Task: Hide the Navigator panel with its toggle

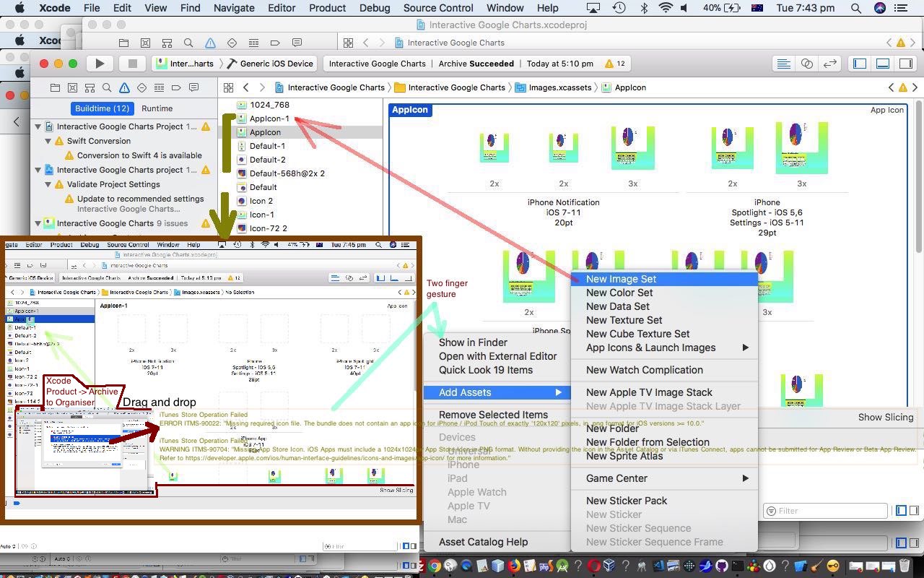Action: click(x=859, y=64)
